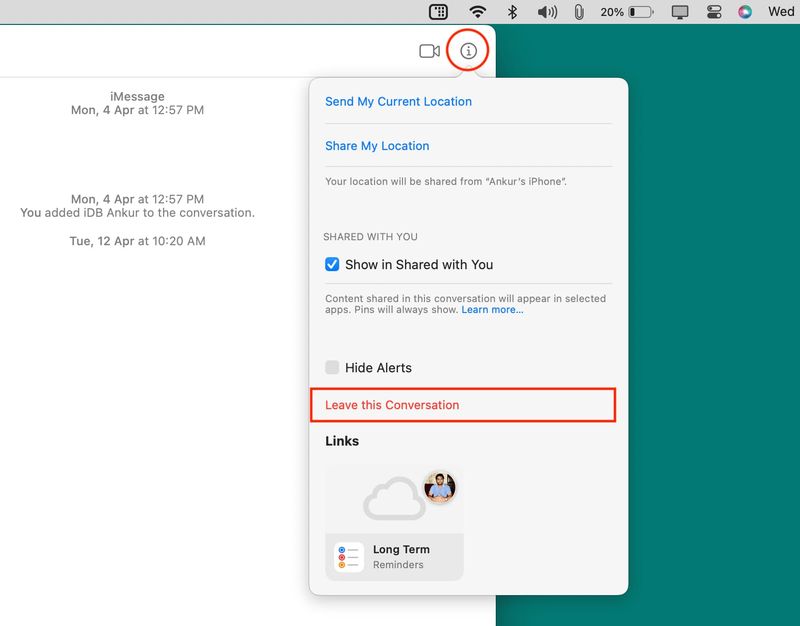800x626 pixels.
Task: Check the battery status icon
Action: click(641, 12)
